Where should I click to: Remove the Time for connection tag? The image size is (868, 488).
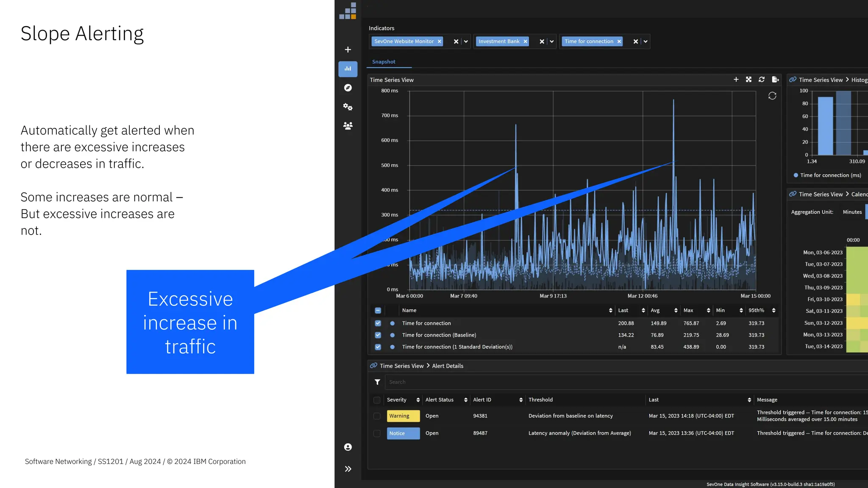pos(619,42)
